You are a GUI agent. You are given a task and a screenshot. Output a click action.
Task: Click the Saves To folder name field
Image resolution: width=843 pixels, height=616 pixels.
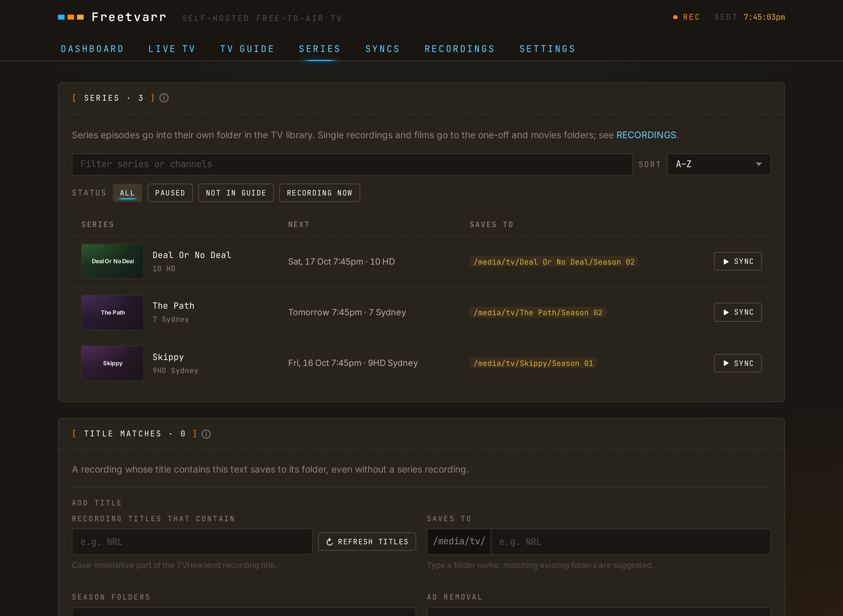630,541
